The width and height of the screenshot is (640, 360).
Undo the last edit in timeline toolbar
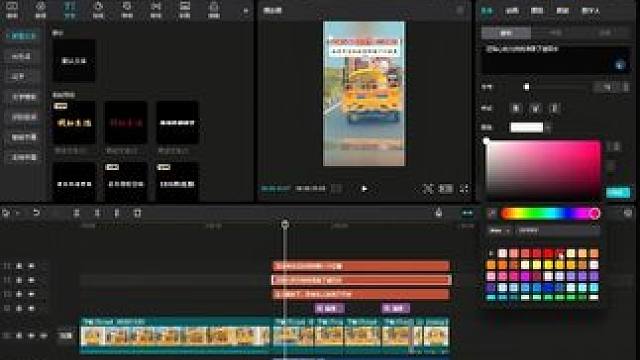pos(36,213)
